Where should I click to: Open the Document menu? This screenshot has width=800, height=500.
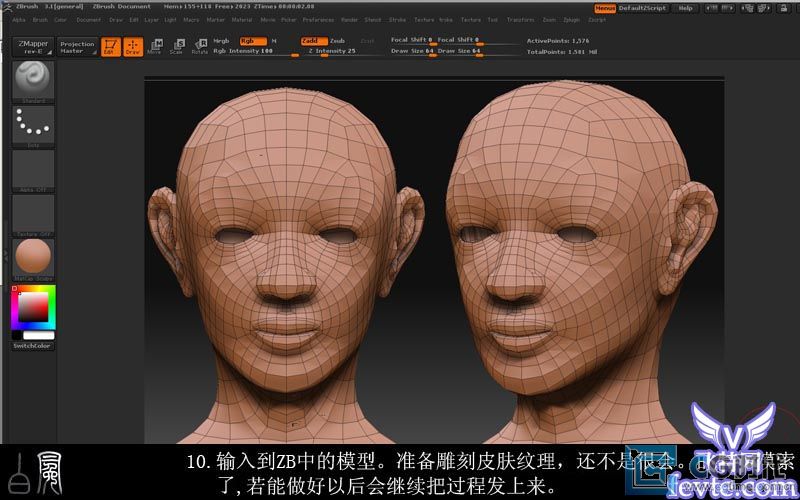pyautogui.click(x=89, y=20)
